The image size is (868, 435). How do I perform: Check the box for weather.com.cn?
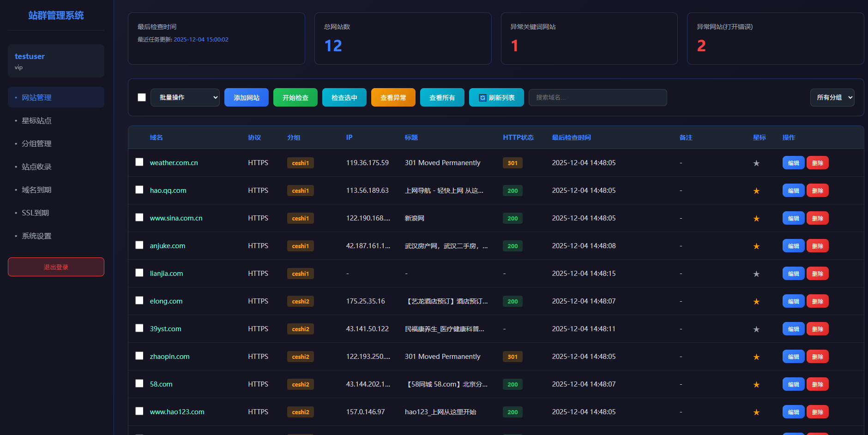pyautogui.click(x=139, y=162)
